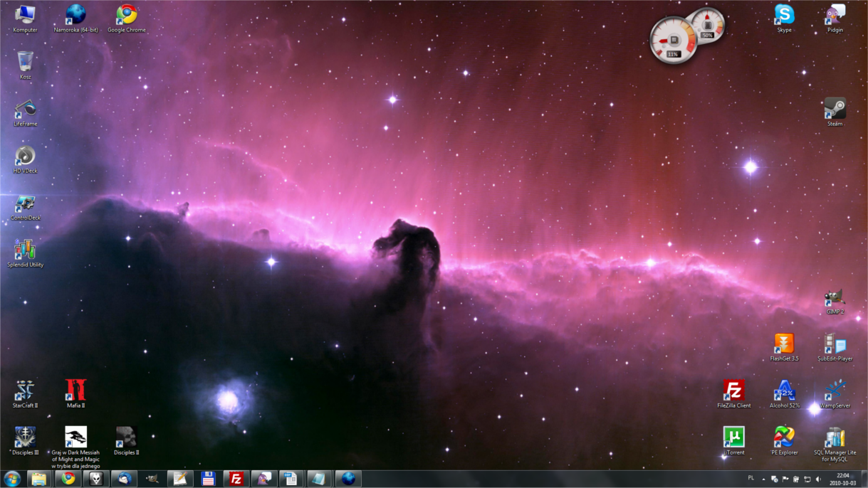The width and height of the screenshot is (868, 488).
Task: Select the Namoroka (64-bit) desktop icon
Action: (x=75, y=16)
